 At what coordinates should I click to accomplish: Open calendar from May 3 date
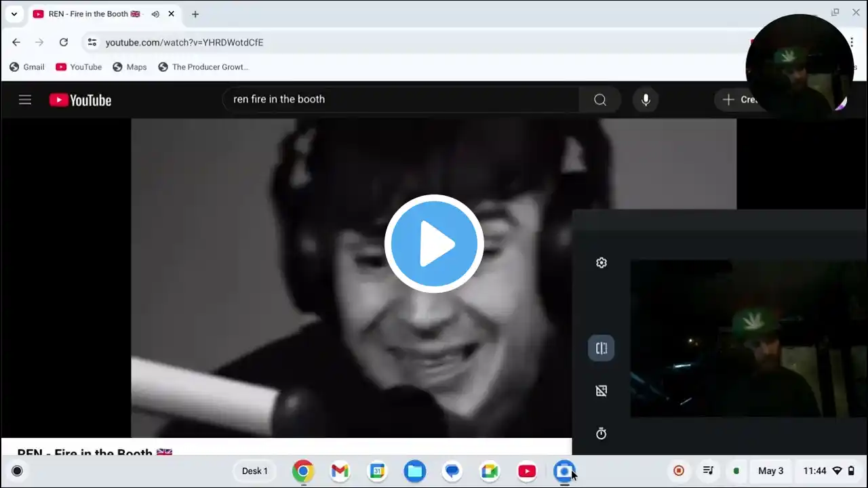coord(771,471)
